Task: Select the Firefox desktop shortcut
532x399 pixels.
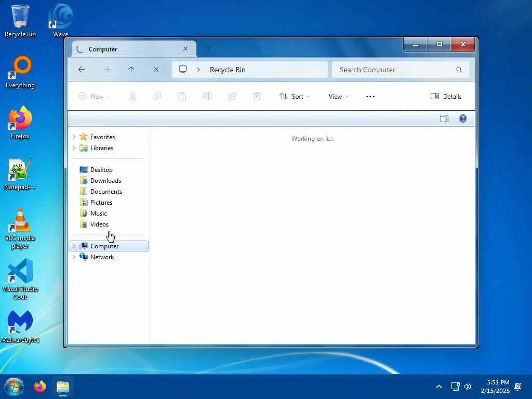Action: coord(20,123)
